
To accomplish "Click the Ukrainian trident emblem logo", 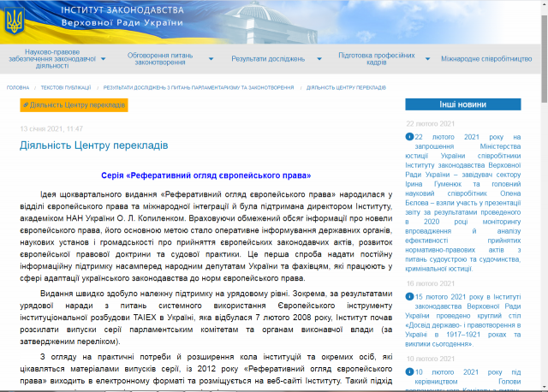I will point(15,20).
